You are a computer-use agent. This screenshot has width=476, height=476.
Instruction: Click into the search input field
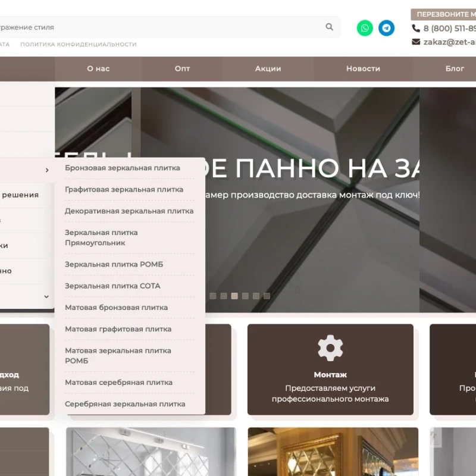161,27
